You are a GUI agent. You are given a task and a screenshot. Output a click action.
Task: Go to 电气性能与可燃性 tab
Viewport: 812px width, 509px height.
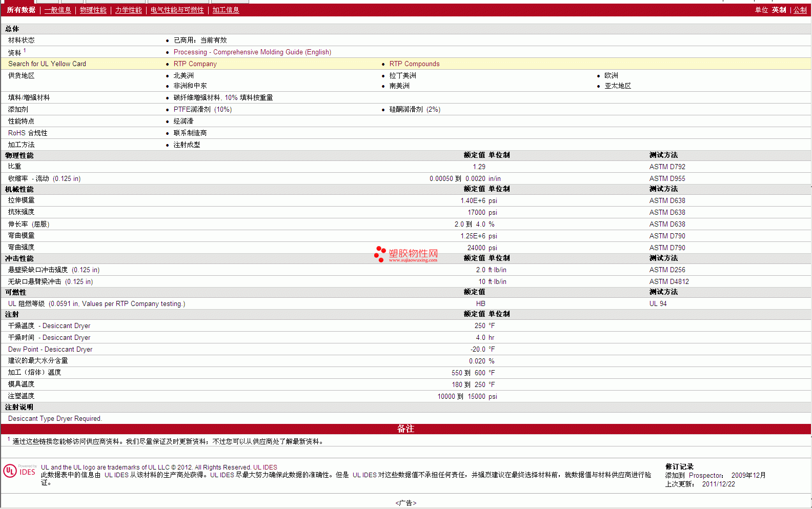tap(177, 10)
